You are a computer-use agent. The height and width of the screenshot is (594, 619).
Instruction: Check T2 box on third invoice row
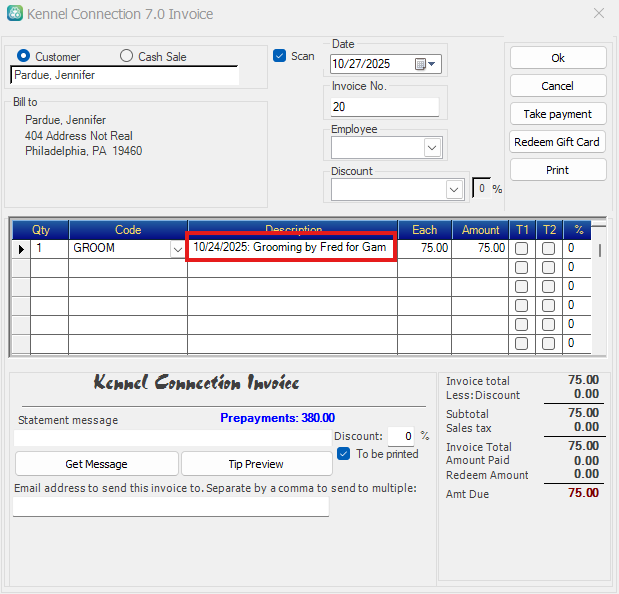(548, 287)
